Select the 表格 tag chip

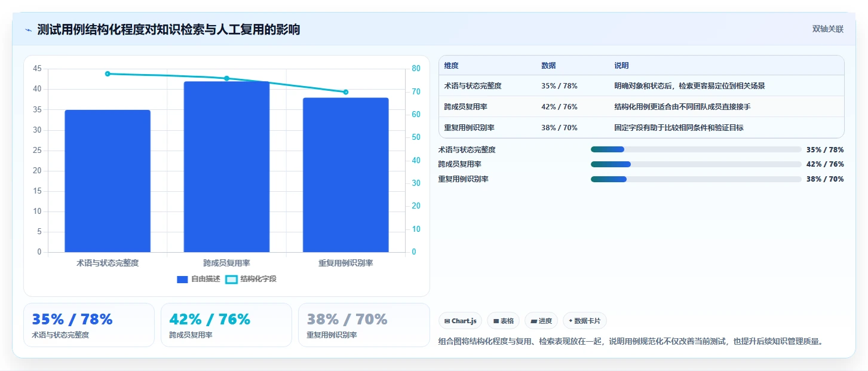504,321
